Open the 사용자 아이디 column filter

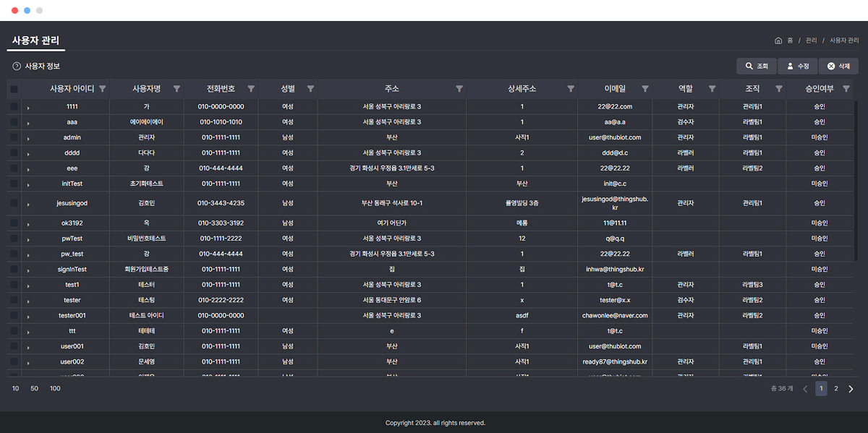point(103,89)
